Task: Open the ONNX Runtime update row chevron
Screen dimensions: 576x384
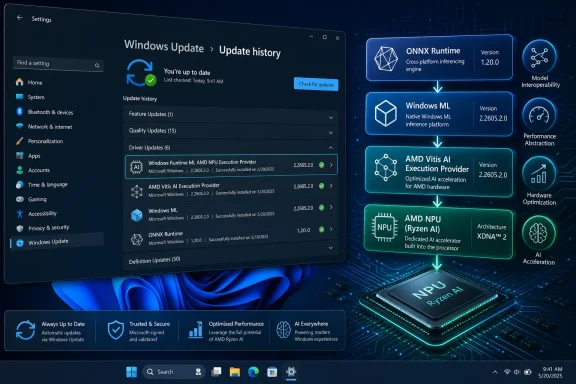Action: 331,229
